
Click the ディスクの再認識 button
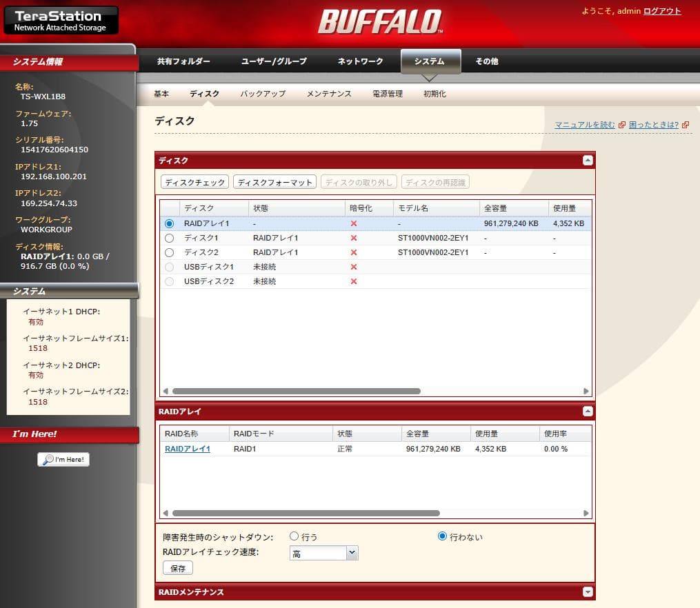[435, 182]
